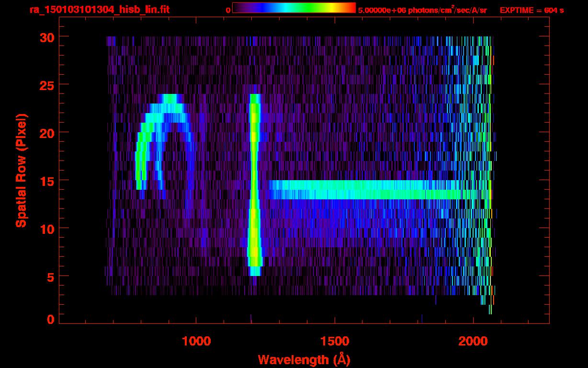Click the 1500 wavelength tick label
The width and height of the screenshot is (588, 368).
coord(335,341)
